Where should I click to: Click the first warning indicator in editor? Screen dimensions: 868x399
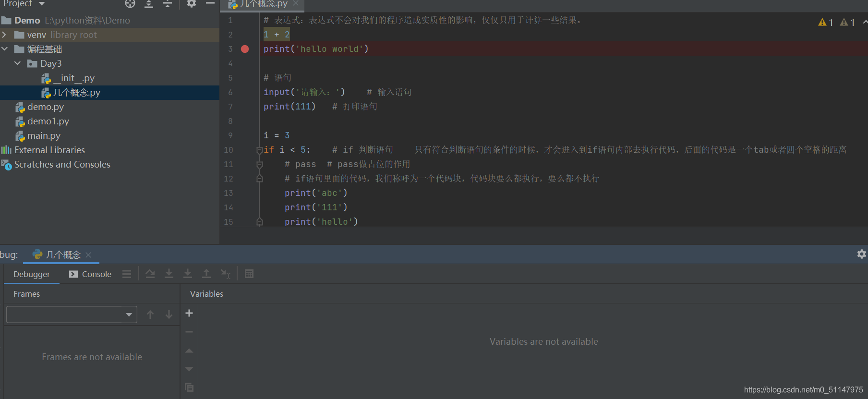[x=826, y=22]
